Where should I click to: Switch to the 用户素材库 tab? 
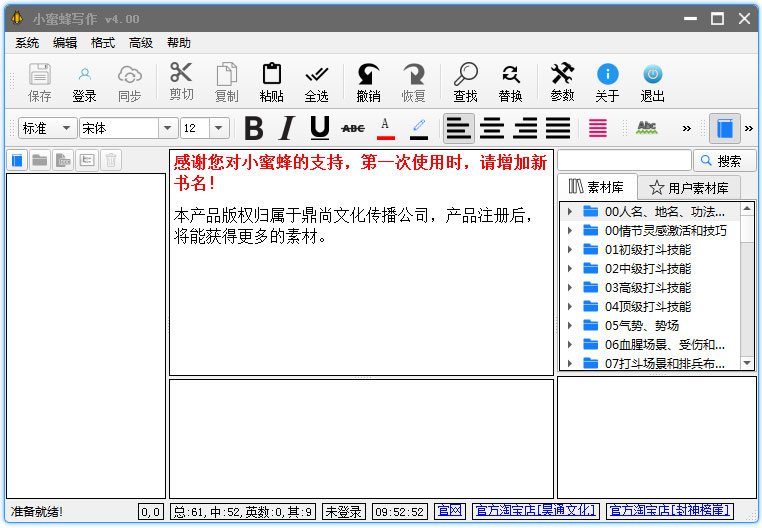pyautogui.click(x=688, y=187)
